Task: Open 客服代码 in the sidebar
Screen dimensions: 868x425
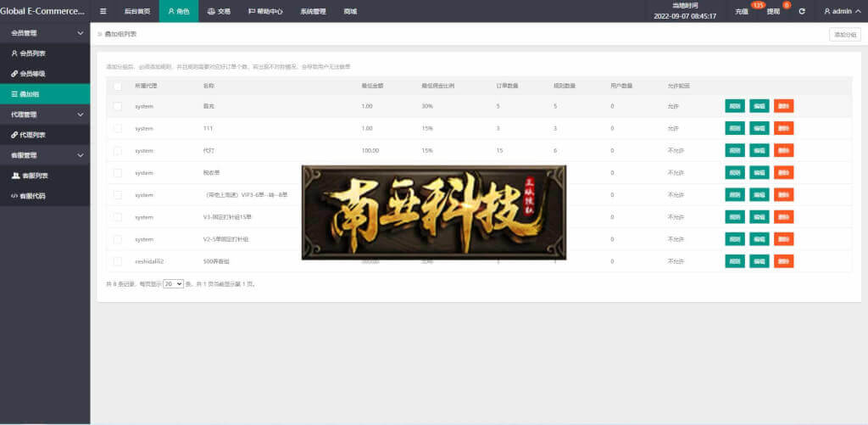Action: [x=45, y=196]
